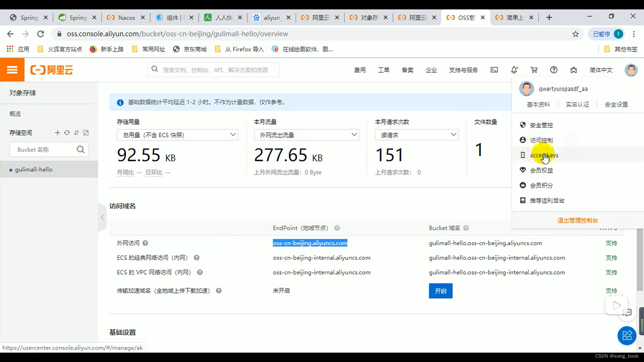The width and height of the screenshot is (644, 362).
Task: Open the apps grid floating button
Action: (x=627, y=336)
